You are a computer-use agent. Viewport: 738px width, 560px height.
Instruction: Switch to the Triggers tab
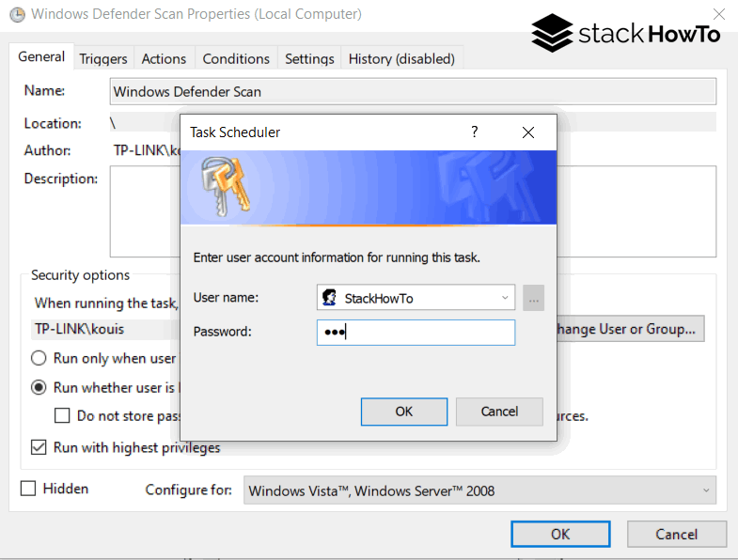click(103, 59)
